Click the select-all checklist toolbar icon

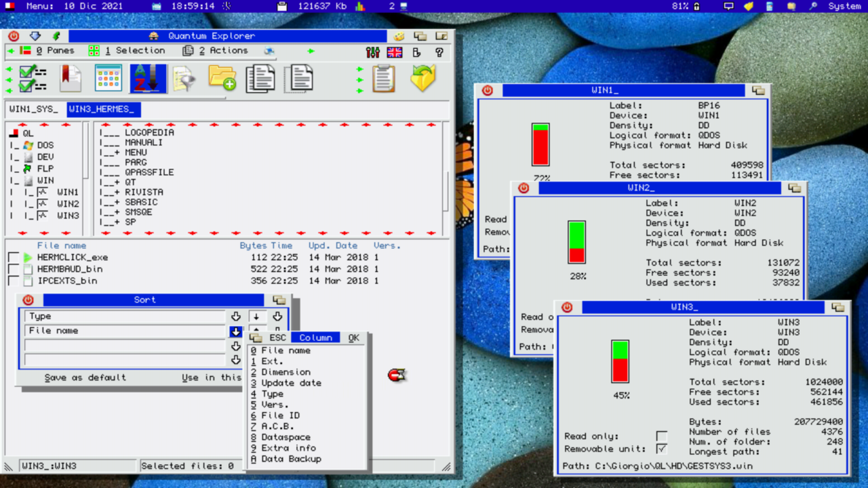(x=33, y=78)
